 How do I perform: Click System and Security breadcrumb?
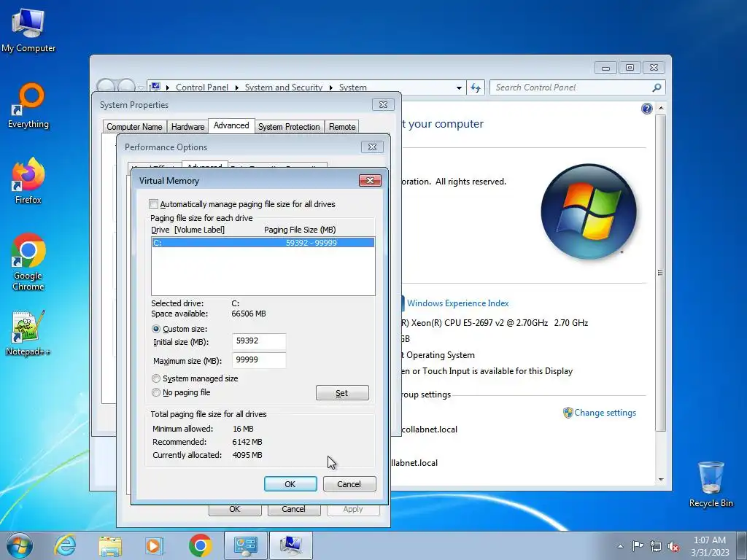(284, 87)
